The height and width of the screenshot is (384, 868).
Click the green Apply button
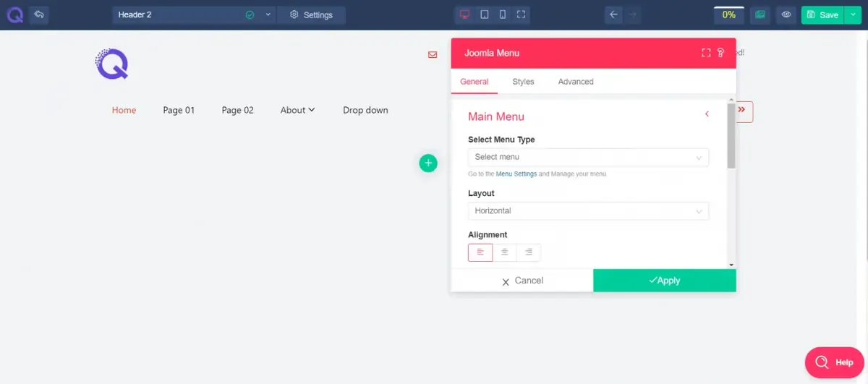tap(665, 281)
